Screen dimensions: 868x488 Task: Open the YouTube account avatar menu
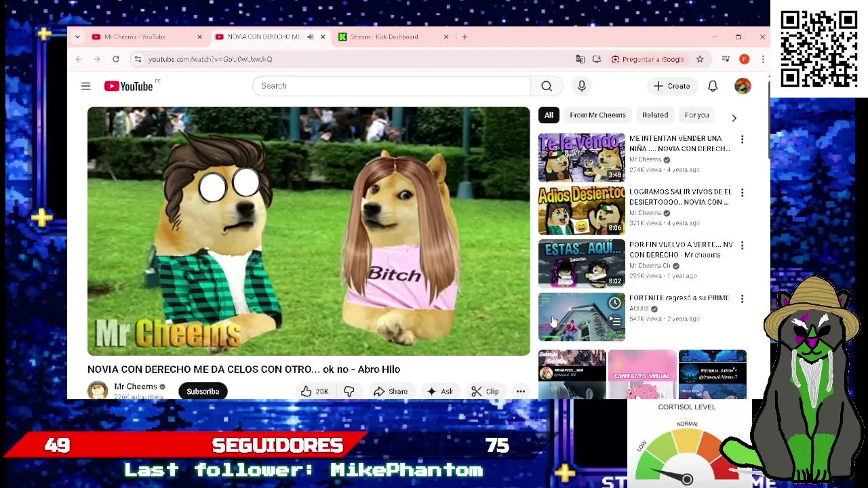pyautogui.click(x=743, y=86)
